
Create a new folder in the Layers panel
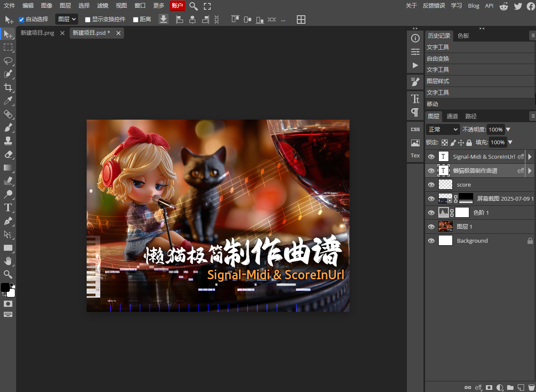point(510,387)
